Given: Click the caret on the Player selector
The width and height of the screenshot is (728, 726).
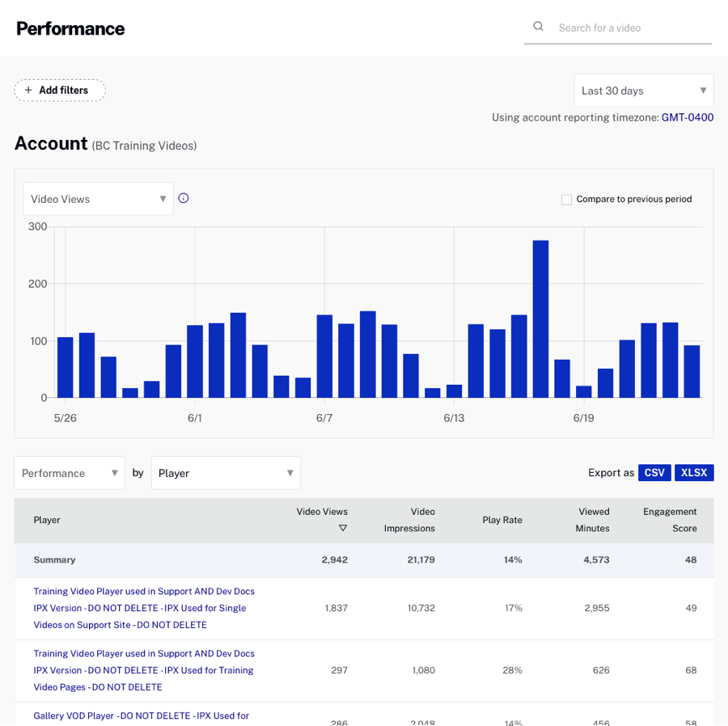Looking at the screenshot, I should [x=290, y=473].
